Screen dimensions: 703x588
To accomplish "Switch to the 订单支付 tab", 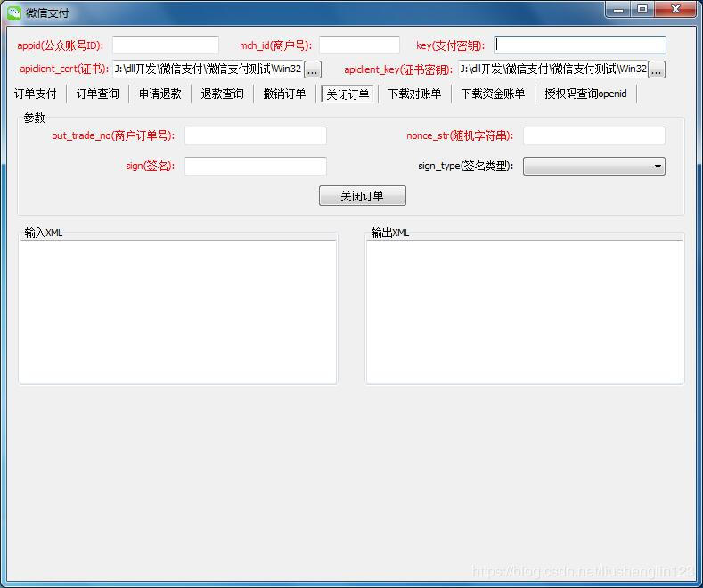I will (x=36, y=94).
